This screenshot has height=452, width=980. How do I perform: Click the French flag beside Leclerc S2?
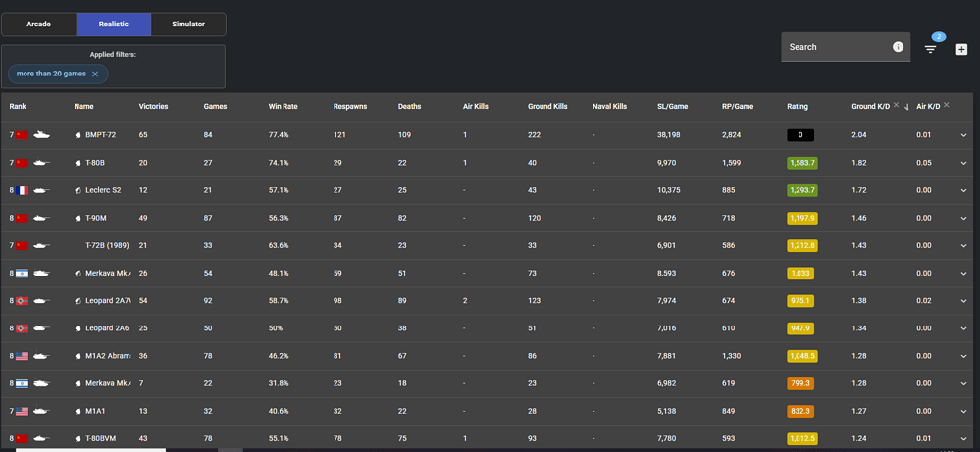(22, 190)
